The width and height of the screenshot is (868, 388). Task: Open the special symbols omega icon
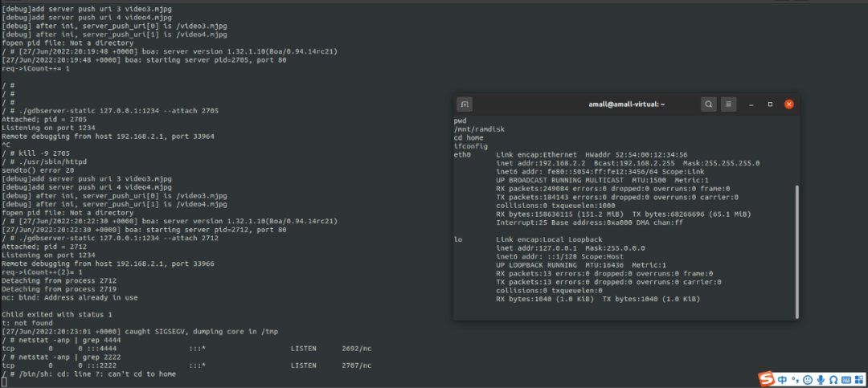pyautogui.click(x=833, y=380)
